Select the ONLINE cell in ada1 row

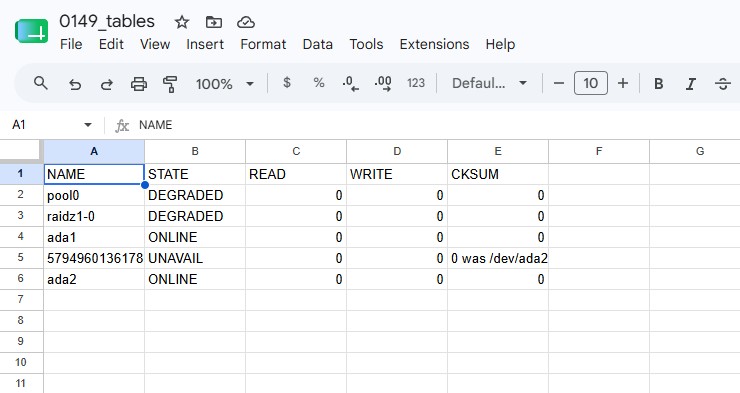[195, 237]
